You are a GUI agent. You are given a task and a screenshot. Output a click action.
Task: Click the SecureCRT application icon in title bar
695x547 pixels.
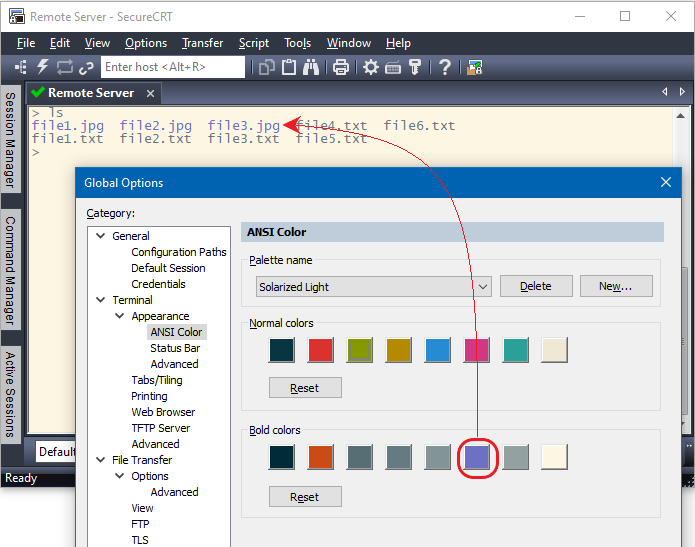tap(17, 16)
